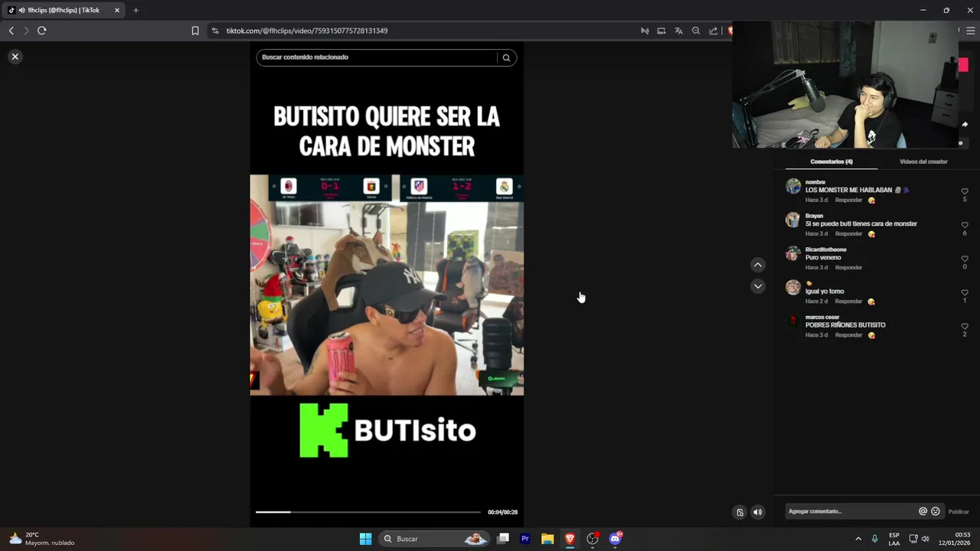This screenshot has height=551, width=980.
Task: Open site settings icon beside the URL
Action: [x=215, y=31]
